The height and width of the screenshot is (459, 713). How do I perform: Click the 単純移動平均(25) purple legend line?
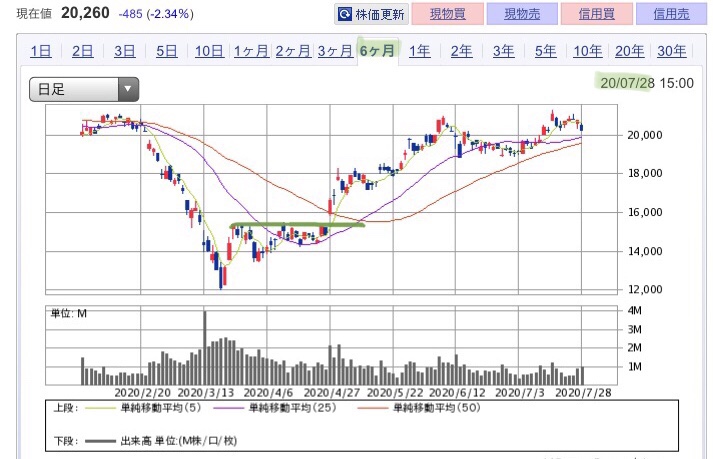229,408
